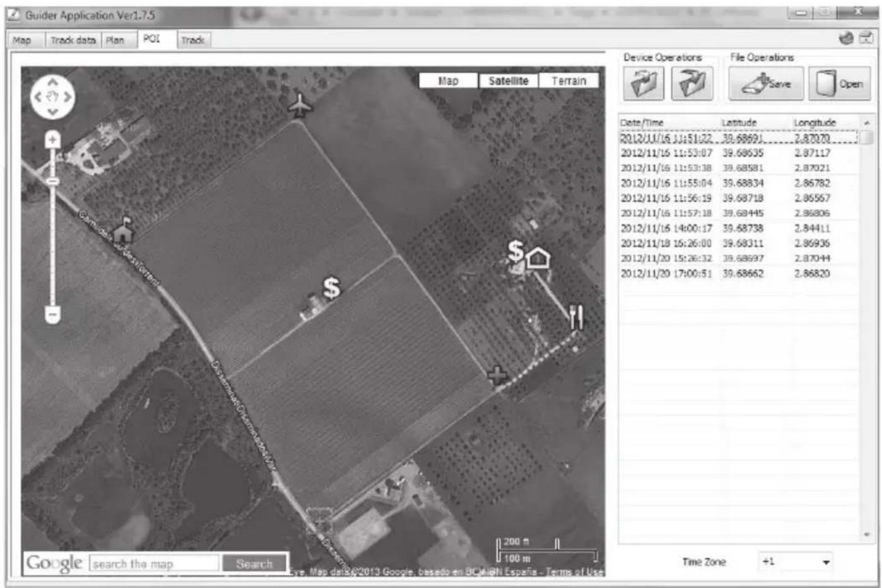Viewport: 882px width, 588px height.
Task: Click the icon right of the globe icon
Action: tap(866, 38)
